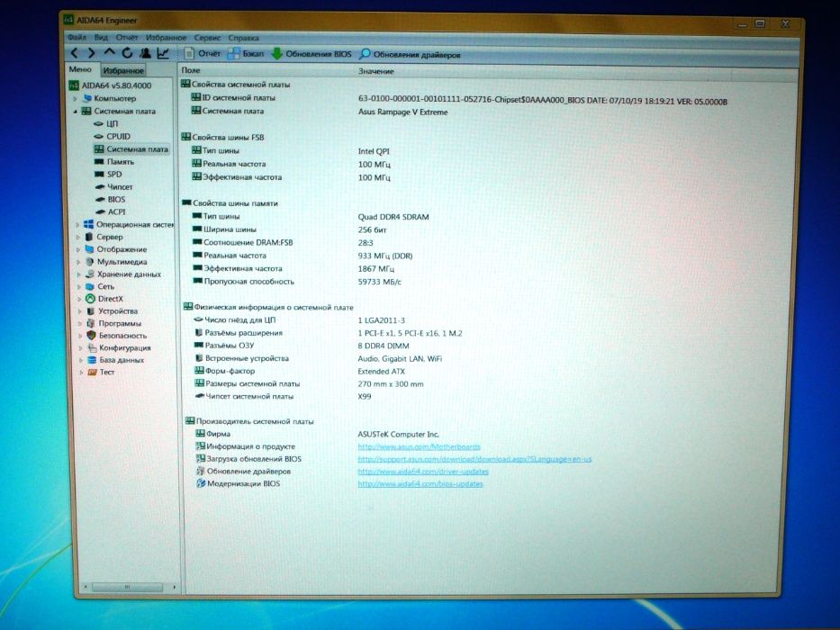Click the Тест tree icon

92,372
